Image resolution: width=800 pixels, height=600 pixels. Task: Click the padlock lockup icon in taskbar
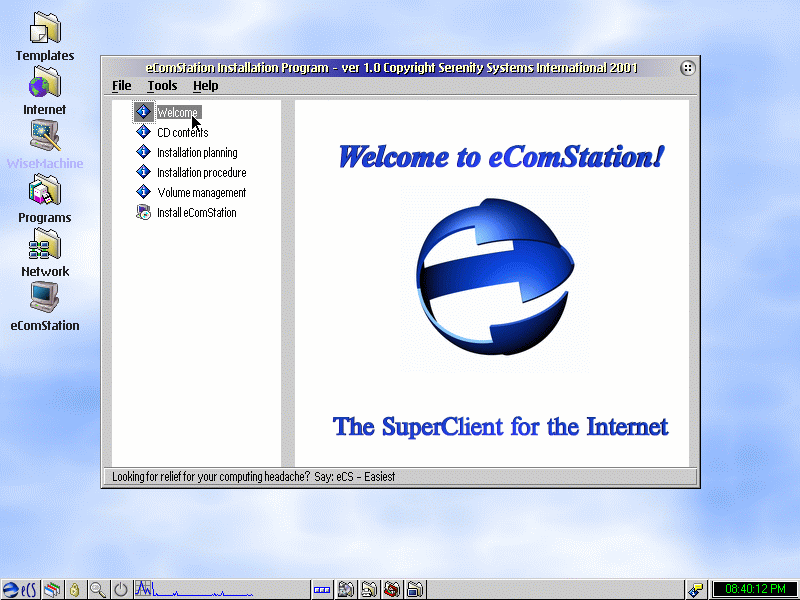coord(74,590)
